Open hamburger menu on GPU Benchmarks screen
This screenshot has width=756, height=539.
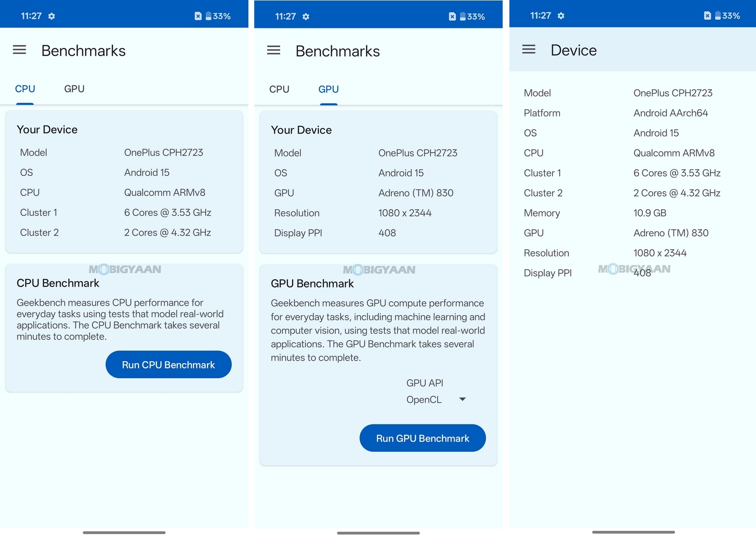(x=274, y=50)
